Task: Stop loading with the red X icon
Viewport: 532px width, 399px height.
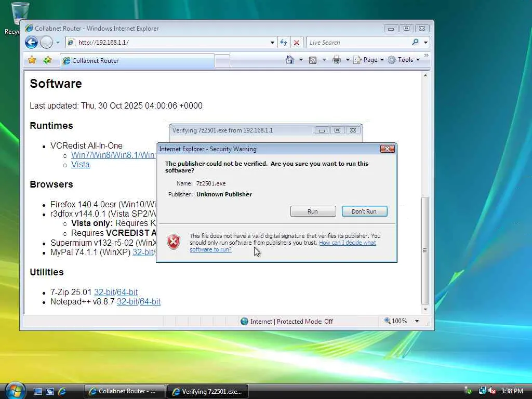Action: 297,43
